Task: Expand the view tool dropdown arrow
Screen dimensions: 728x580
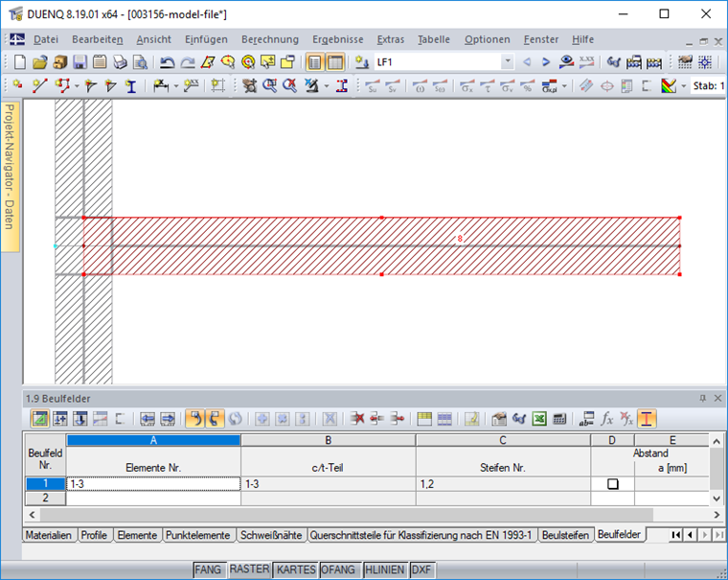Action: coord(326,86)
